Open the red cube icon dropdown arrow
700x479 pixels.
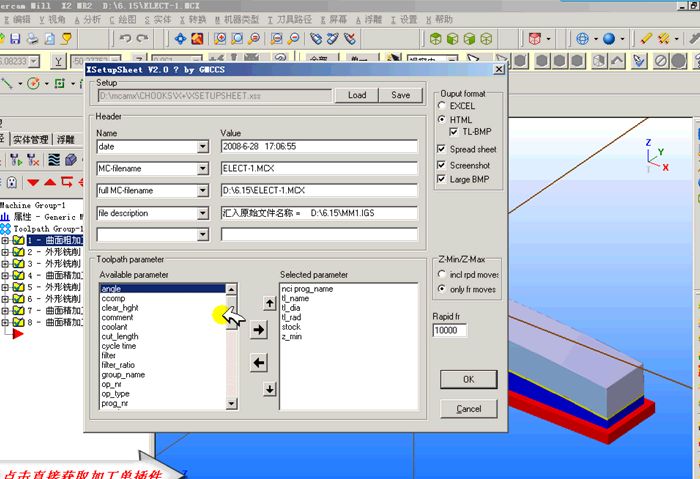548,39
